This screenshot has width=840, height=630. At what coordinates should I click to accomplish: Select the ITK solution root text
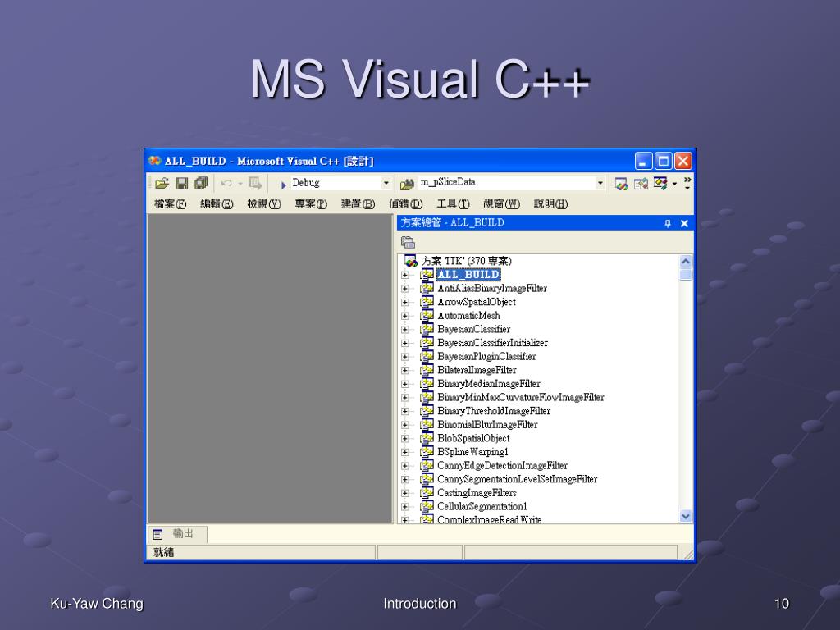(x=467, y=262)
